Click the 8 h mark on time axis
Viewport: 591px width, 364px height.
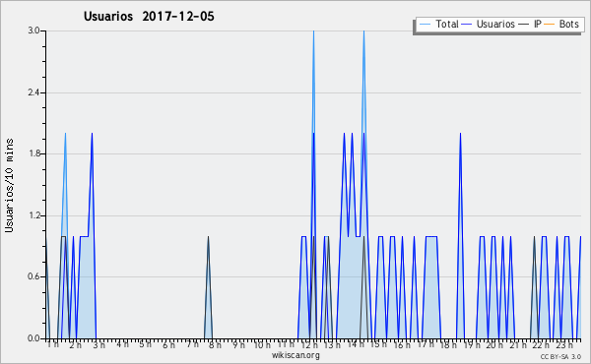point(215,344)
